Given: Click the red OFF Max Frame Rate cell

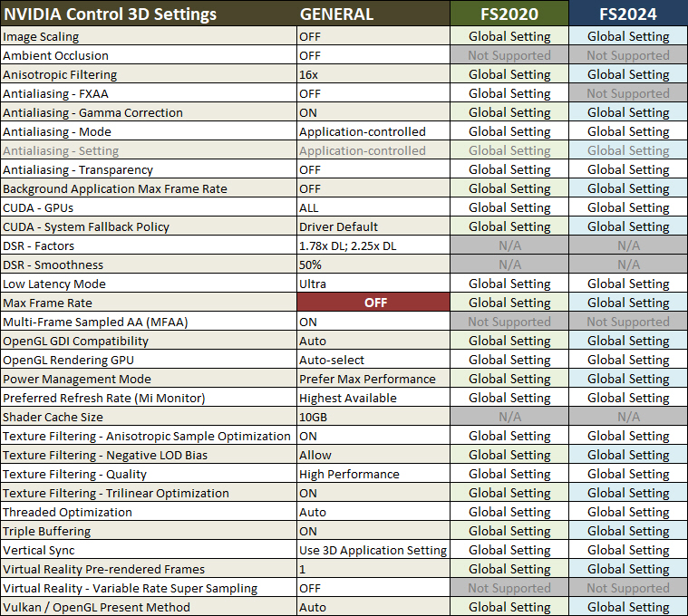Looking at the screenshot, I should [x=374, y=303].
